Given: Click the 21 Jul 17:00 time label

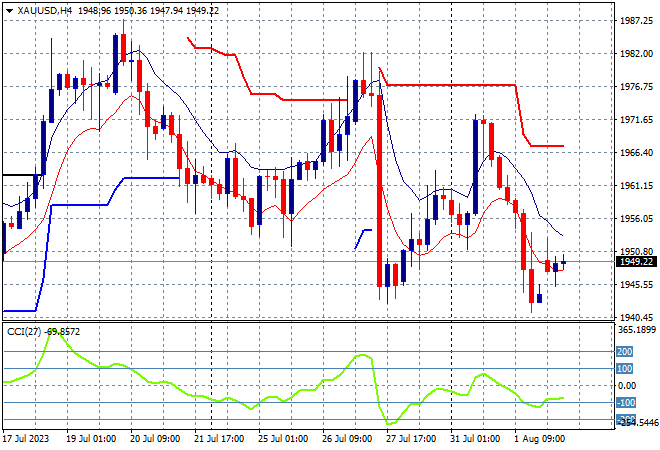Looking at the screenshot, I should click(x=219, y=439).
